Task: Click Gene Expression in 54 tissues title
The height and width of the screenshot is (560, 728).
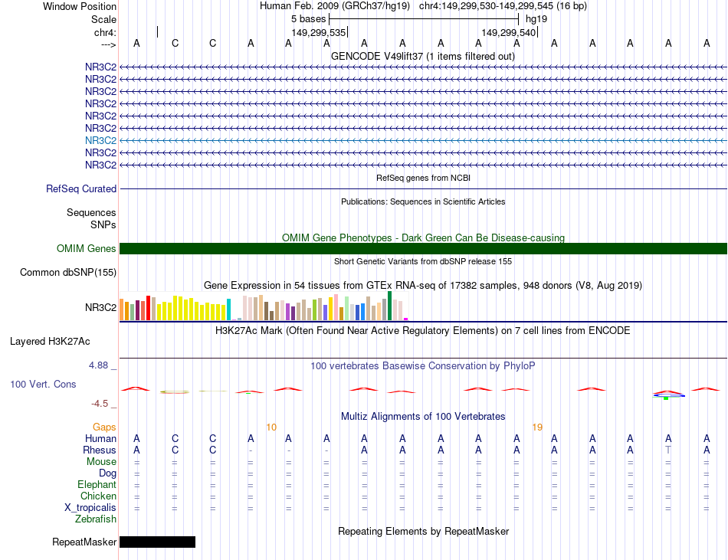Action: (x=423, y=285)
